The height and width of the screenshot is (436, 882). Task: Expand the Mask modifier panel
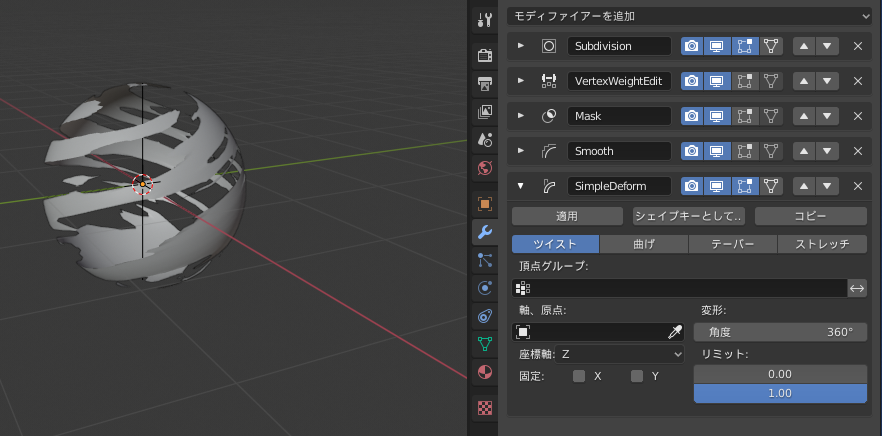(520, 115)
